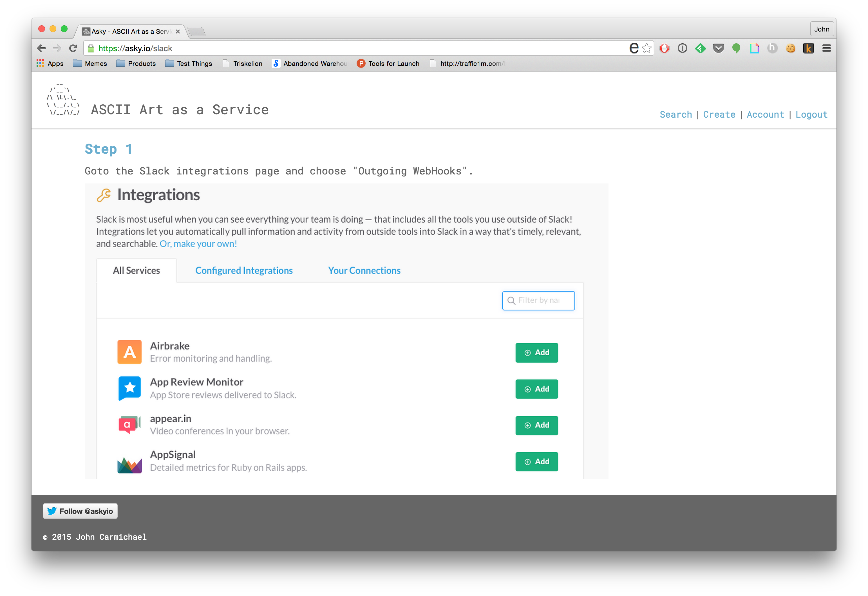Click the Feedly green extension icon
This screenshot has height=596, width=868.
tap(700, 48)
